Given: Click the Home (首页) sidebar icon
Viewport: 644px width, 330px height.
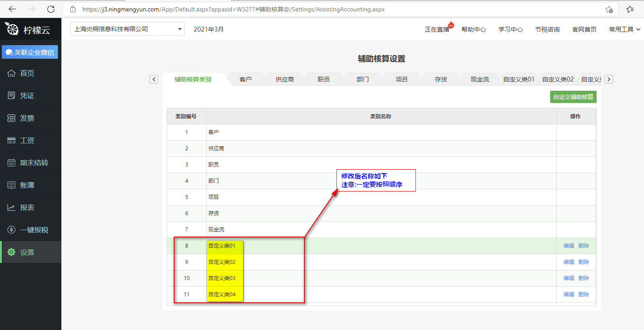Looking at the screenshot, I should coord(11,73).
